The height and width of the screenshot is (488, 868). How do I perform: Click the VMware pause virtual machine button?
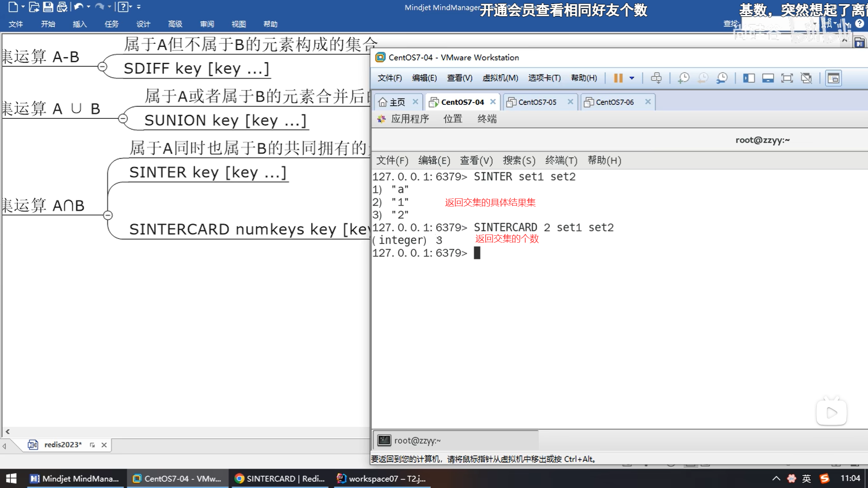click(618, 78)
